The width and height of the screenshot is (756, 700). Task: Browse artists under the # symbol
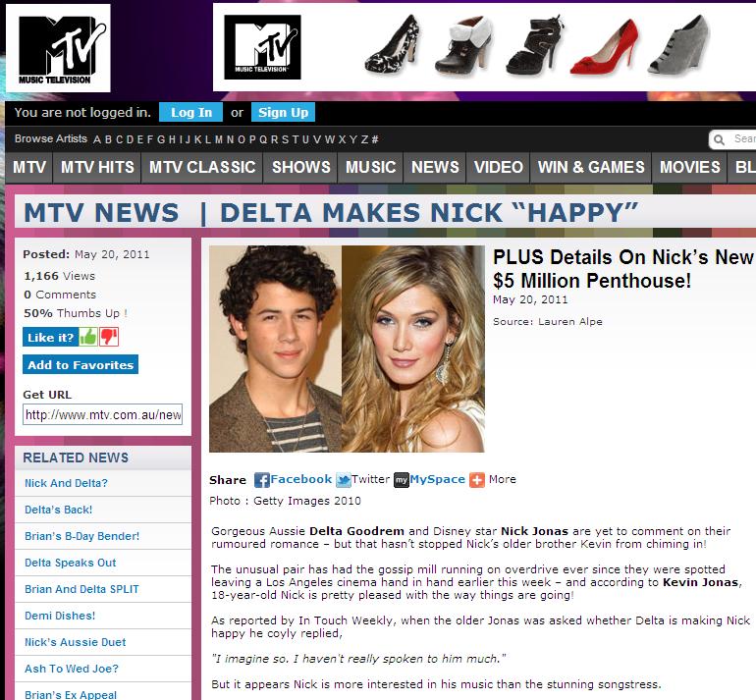click(x=375, y=139)
